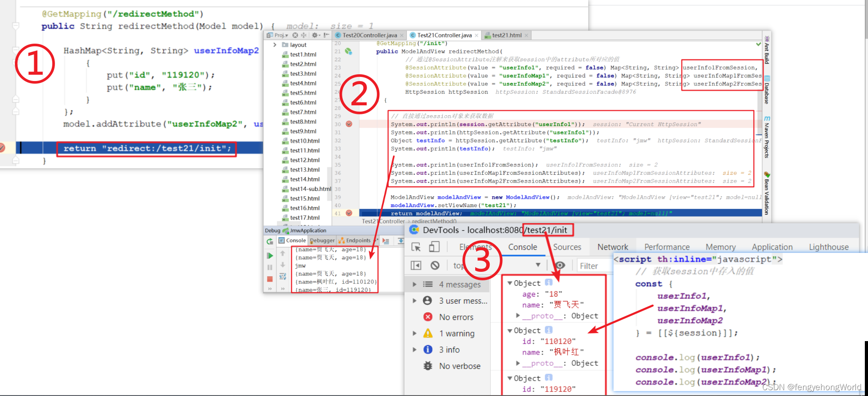This screenshot has width=868, height=396.
Task: Click the console Filter input field
Action: coord(595,266)
